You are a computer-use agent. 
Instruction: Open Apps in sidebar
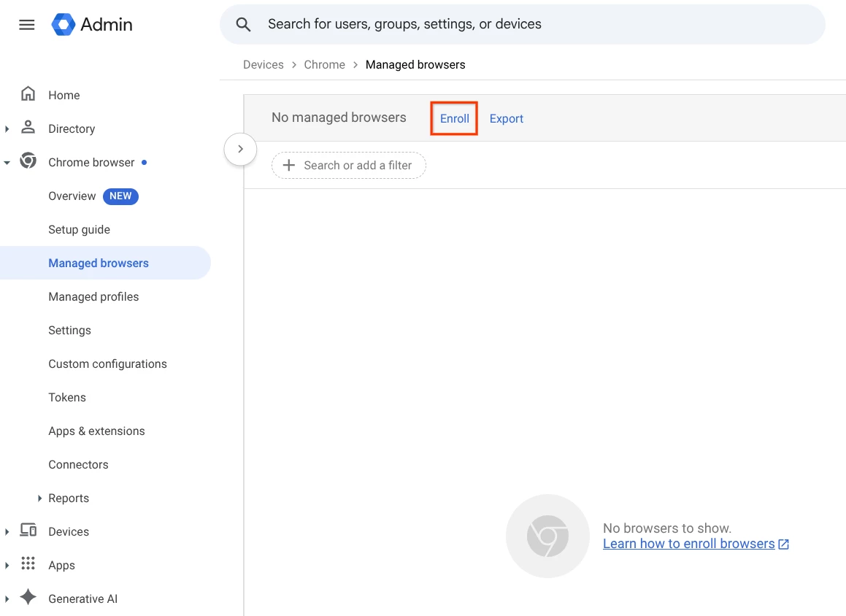tap(61, 566)
